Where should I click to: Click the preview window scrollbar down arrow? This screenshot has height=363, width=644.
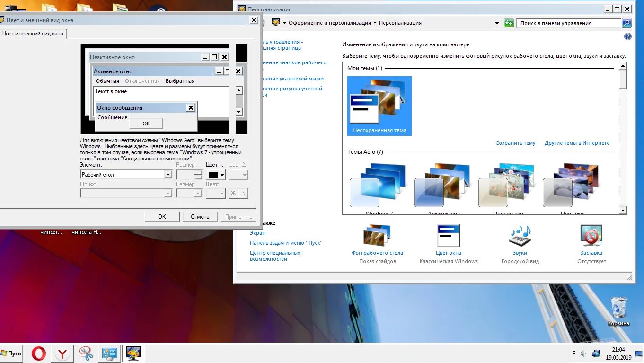239,112
